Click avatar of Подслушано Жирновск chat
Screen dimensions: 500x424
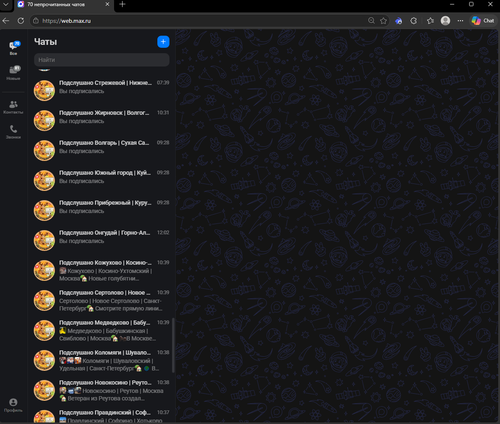(x=44, y=120)
